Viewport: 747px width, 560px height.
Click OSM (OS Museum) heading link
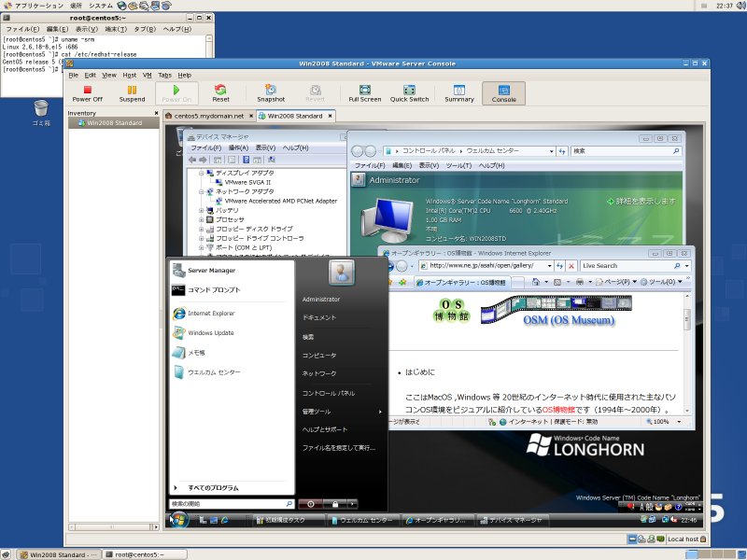point(569,320)
